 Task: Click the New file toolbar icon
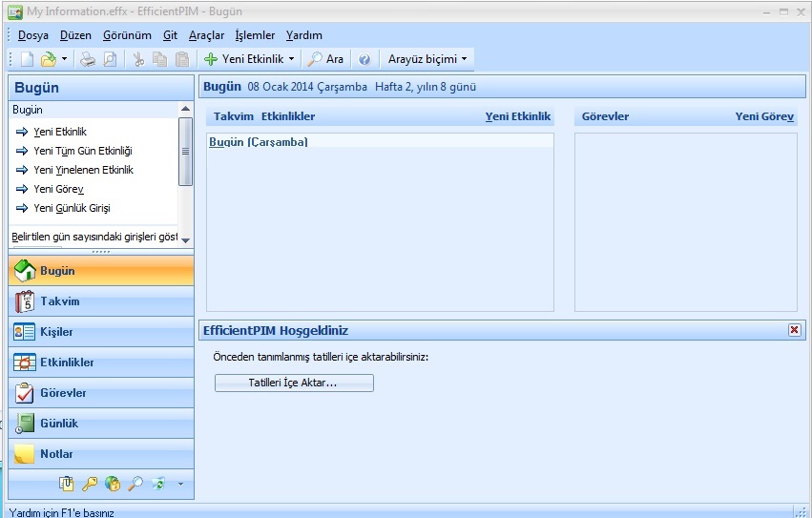(27, 59)
